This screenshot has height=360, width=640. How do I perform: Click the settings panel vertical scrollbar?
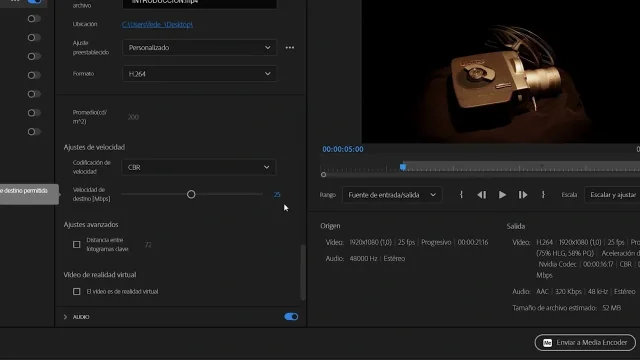pyautogui.click(x=303, y=272)
